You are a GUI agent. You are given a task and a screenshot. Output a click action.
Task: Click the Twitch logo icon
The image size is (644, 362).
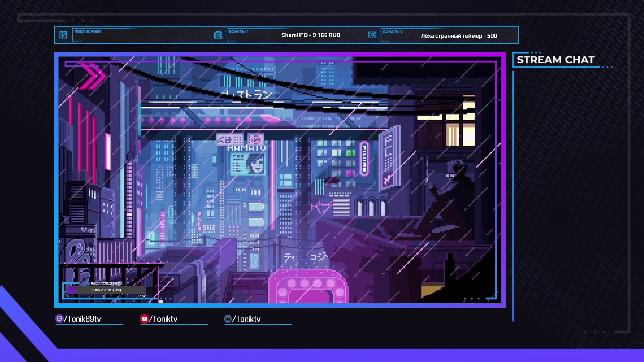(59, 319)
